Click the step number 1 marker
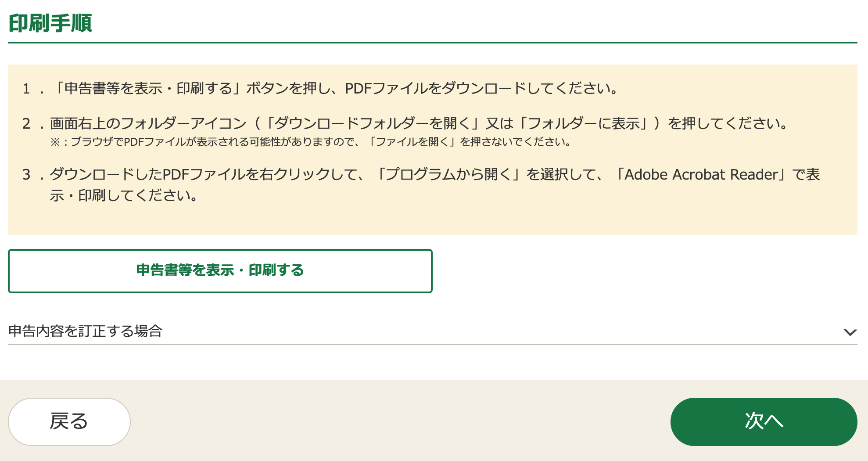This screenshot has height=461, width=868. (x=26, y=89)
